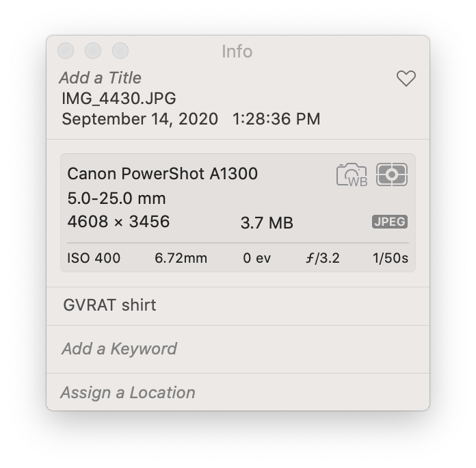Click the Add a Keyword field
Screen dimensions: 476x468
coord(119,349)
